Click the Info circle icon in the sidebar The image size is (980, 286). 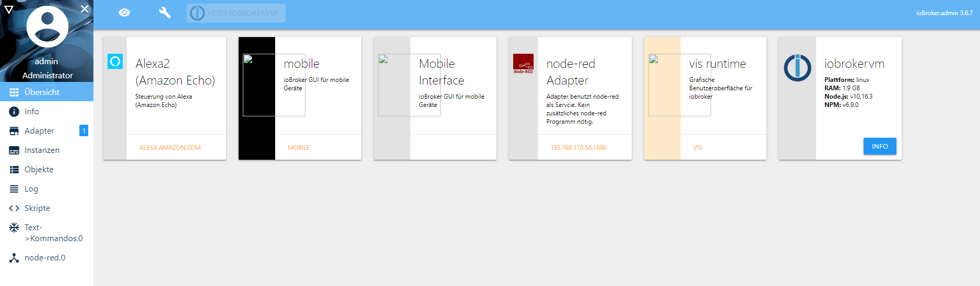14,112
